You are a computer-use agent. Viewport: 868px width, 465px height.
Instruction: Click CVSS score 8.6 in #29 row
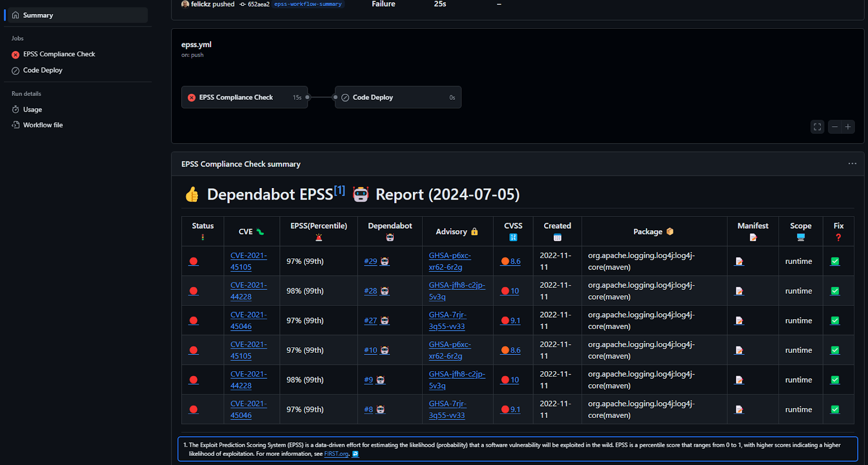coord(510,261)
